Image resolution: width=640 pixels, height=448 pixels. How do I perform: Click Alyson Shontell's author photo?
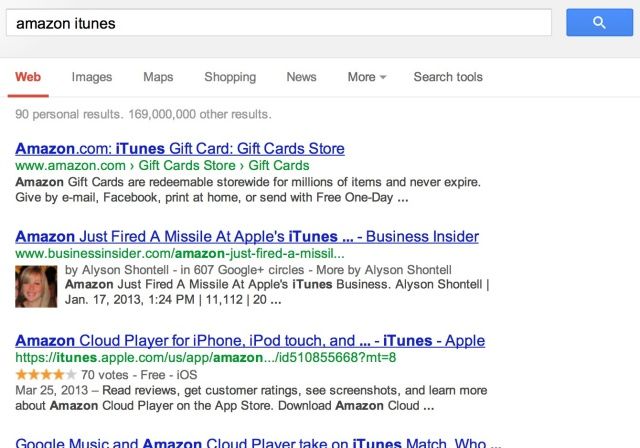coord(36,286)
